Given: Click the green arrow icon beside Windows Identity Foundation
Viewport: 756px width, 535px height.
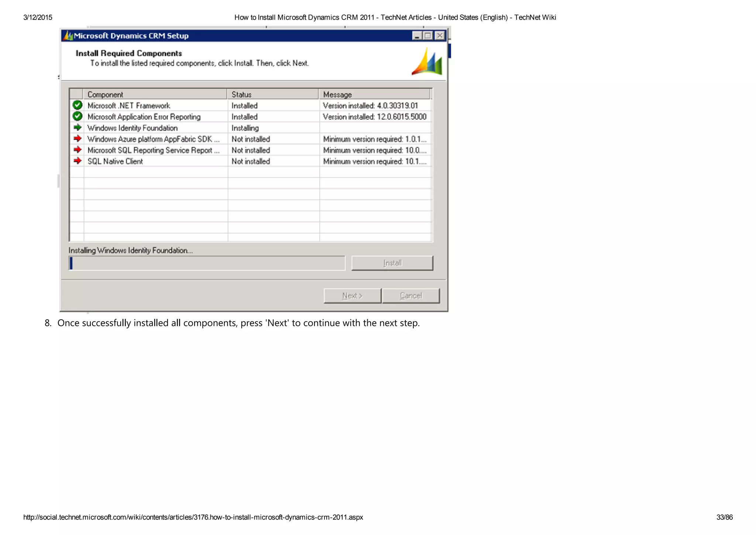Looking at the screenshot, I should click(78, 127).
